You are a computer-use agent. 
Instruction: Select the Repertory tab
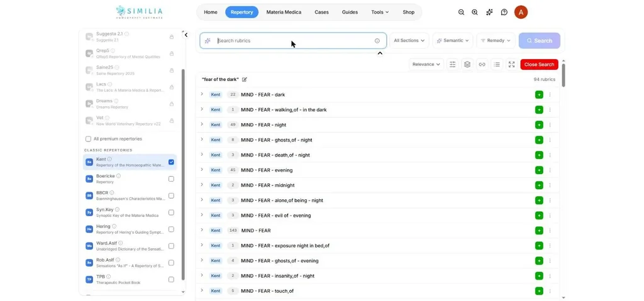click(x=241, y=13)
